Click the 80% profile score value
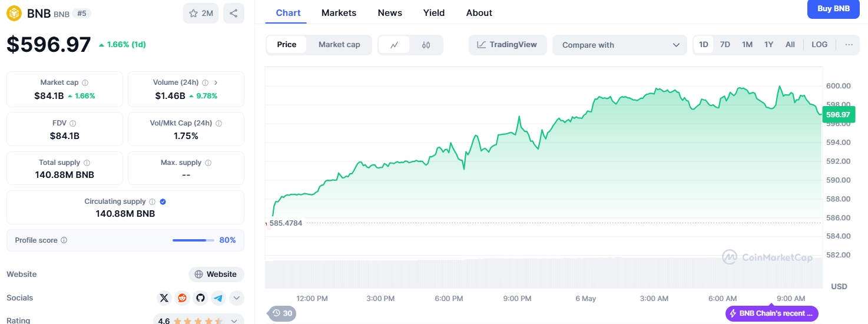This screenshot has width=868, height=324. (x=227, y=240)
